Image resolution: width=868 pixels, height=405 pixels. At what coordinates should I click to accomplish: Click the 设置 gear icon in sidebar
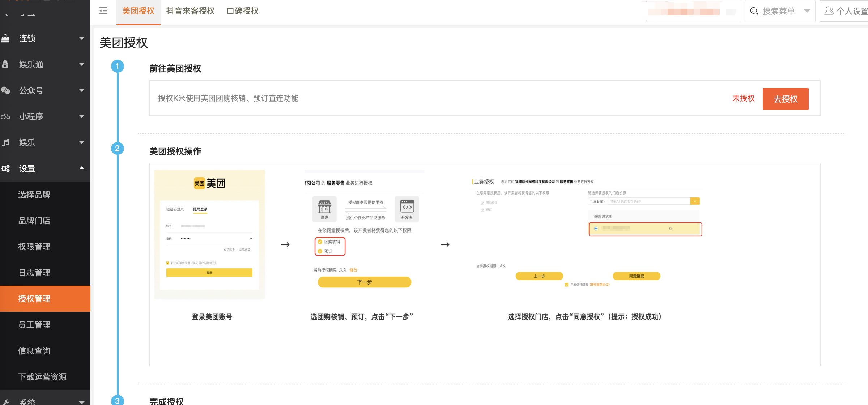(x=5, y=169)
